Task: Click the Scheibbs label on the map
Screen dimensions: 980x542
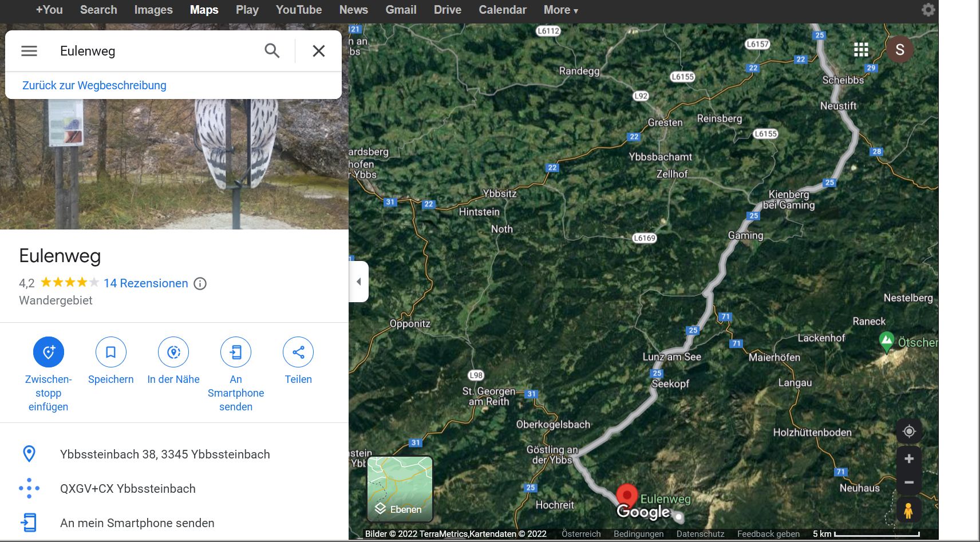Action: (843, 80)
